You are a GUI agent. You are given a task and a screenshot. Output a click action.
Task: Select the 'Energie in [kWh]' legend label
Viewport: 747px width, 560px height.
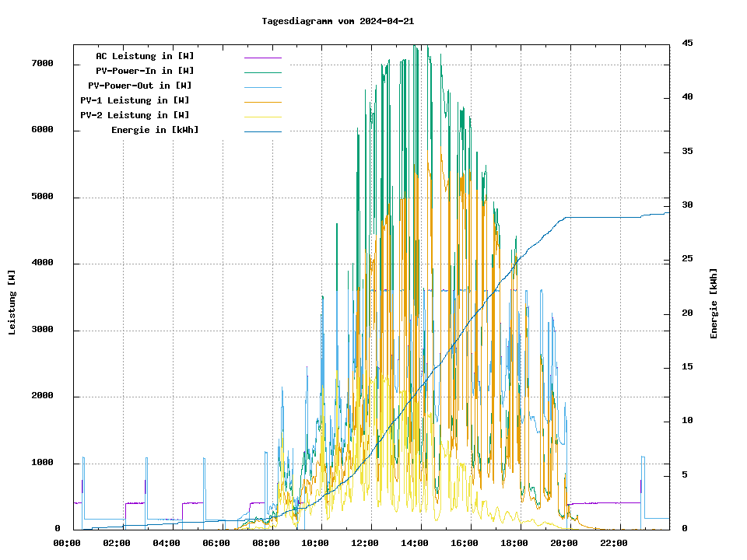(x=155, y=130)
